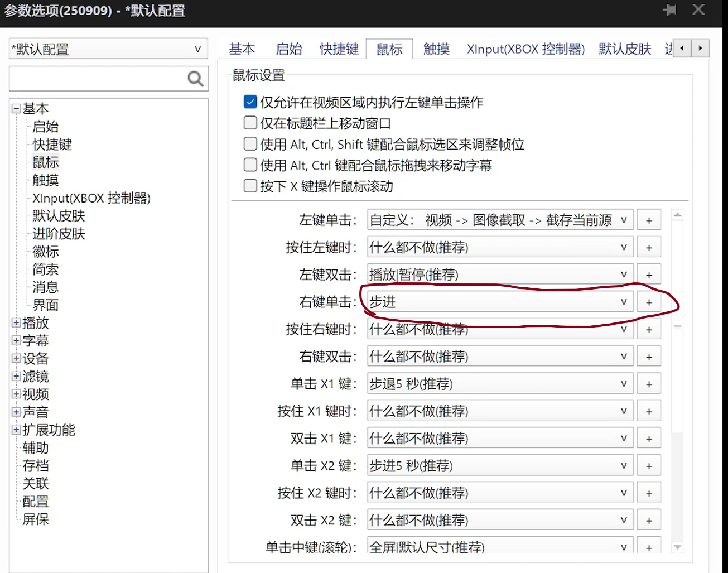The height and width of the screenshot is (573, 728).
Task: Click plus button beside 左键单击 action
Action: tap(649, 220)
